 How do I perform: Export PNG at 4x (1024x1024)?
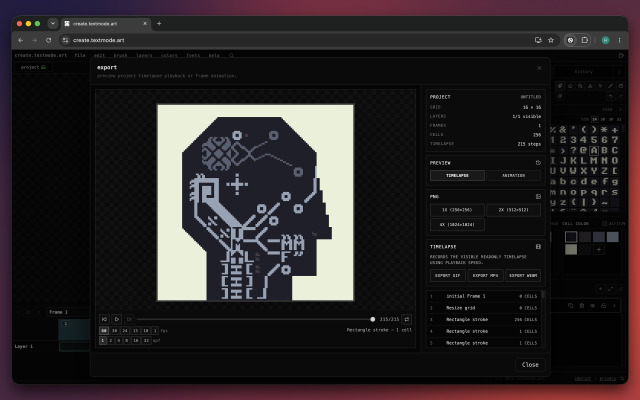pyautogui.click(x=457, y=224)
